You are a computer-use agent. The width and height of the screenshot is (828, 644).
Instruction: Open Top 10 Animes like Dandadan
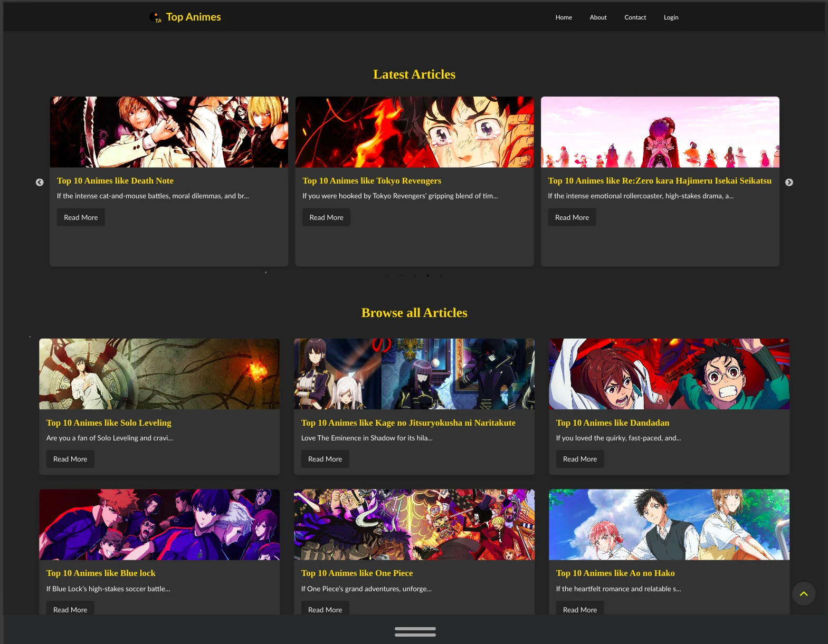pyautogui.click(x=613, y=423)
